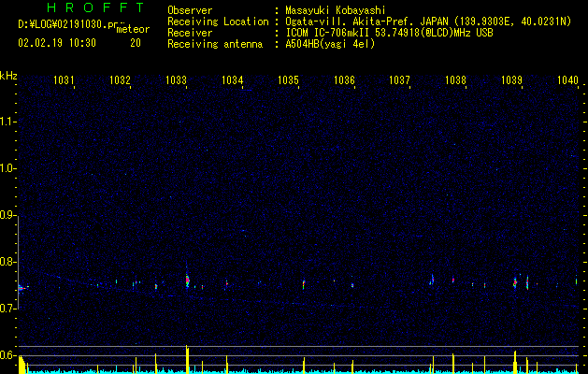Click the 1031 time axis marker
Viewport: 588px width, 374px height.
pos(64,79)
